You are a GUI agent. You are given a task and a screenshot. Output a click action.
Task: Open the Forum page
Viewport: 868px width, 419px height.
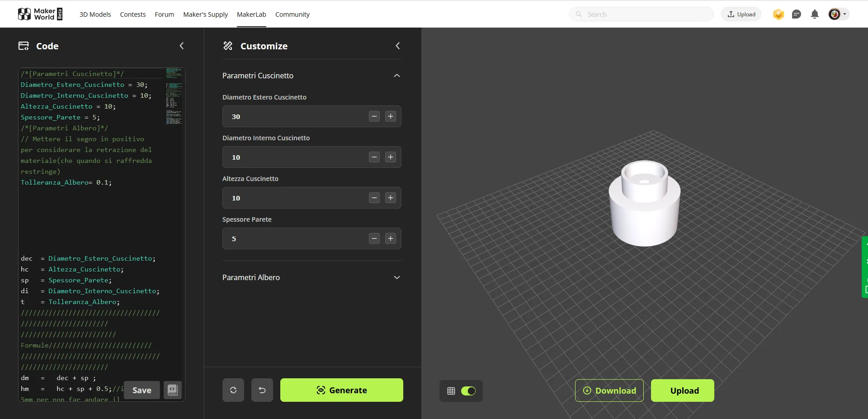(x=165, y=14)
